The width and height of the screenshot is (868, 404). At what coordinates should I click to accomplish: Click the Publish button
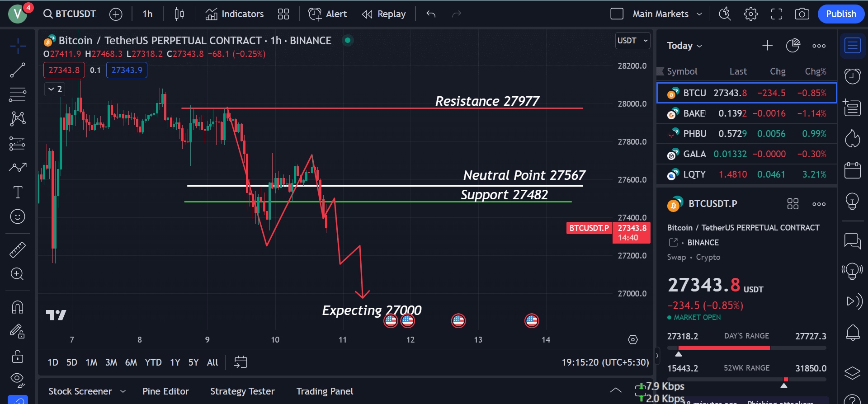[x=840, y=14]
